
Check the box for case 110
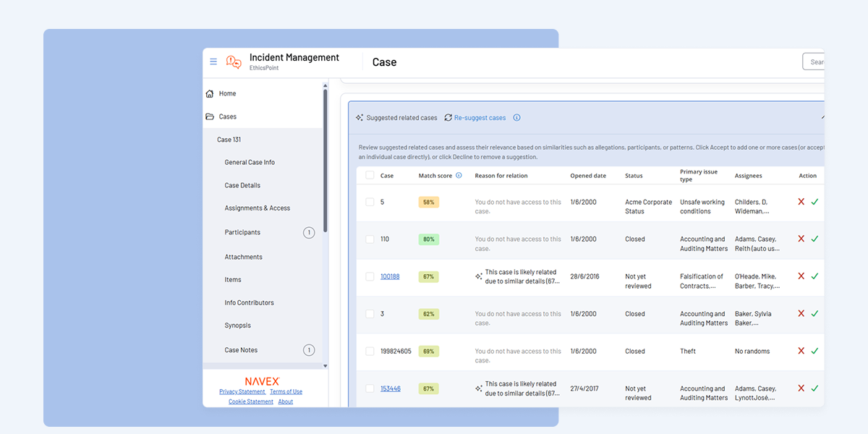[x=370, y=239]
